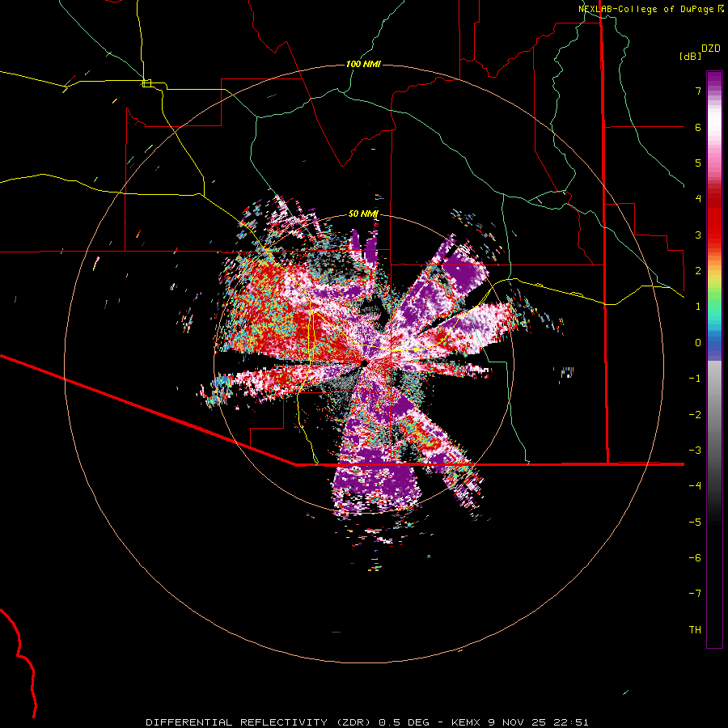Click the 4 value on color scale

698,199
